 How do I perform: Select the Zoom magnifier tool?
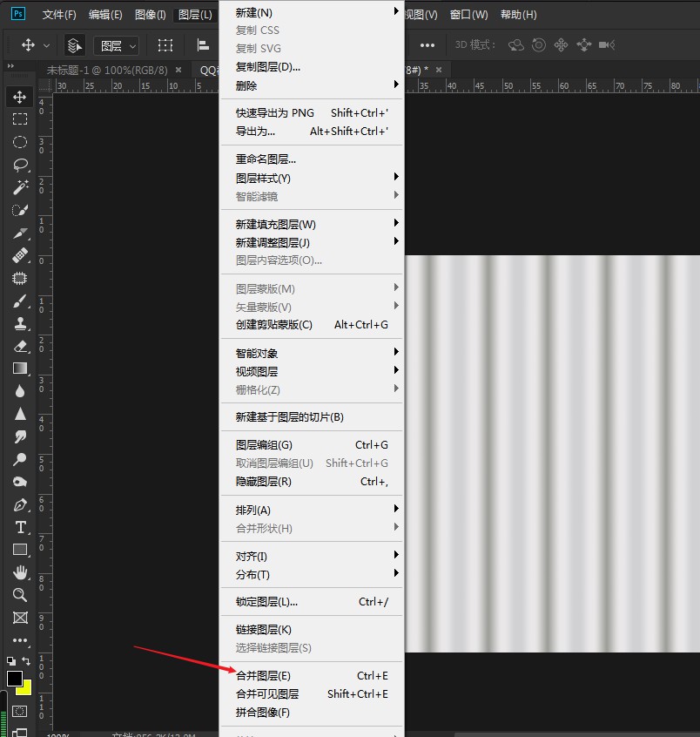click(x=20, y=595)
